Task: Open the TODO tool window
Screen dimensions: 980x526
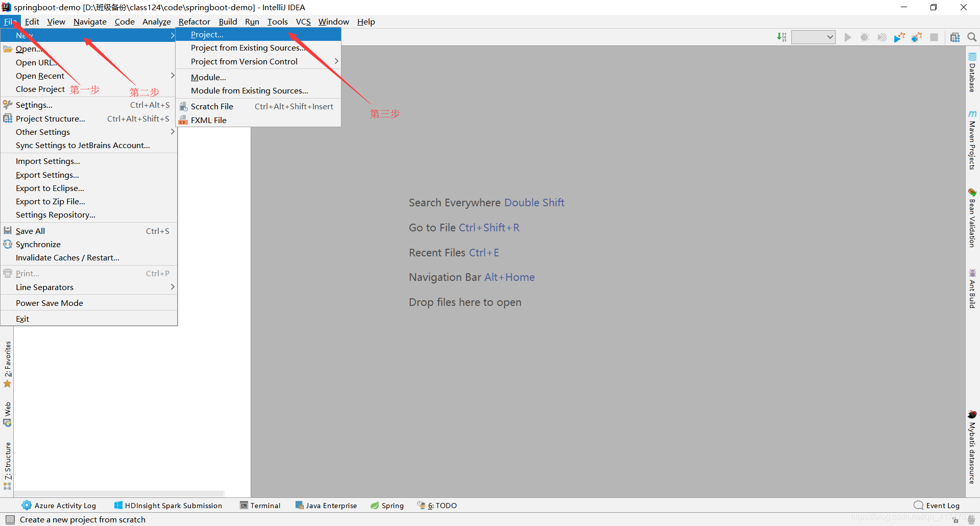Action: [x=437, y=506]
